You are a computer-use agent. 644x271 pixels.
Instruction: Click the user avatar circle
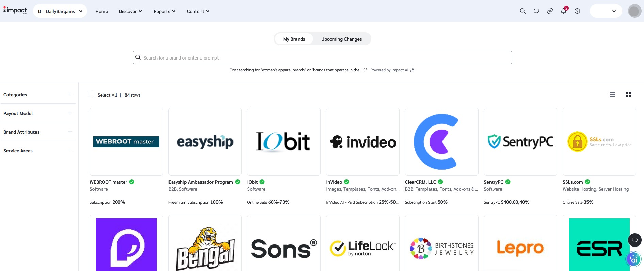coord(634,11)
